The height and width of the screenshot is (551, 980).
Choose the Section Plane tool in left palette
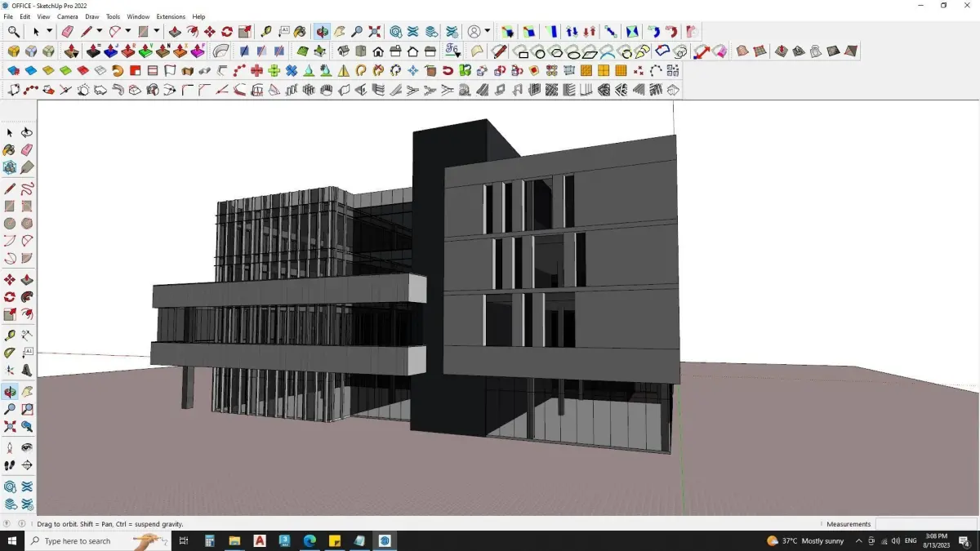click(x=27, y=465)
